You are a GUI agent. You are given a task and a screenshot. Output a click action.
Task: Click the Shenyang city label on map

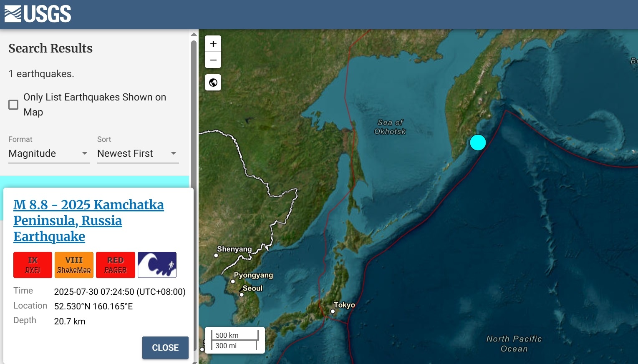234,249
